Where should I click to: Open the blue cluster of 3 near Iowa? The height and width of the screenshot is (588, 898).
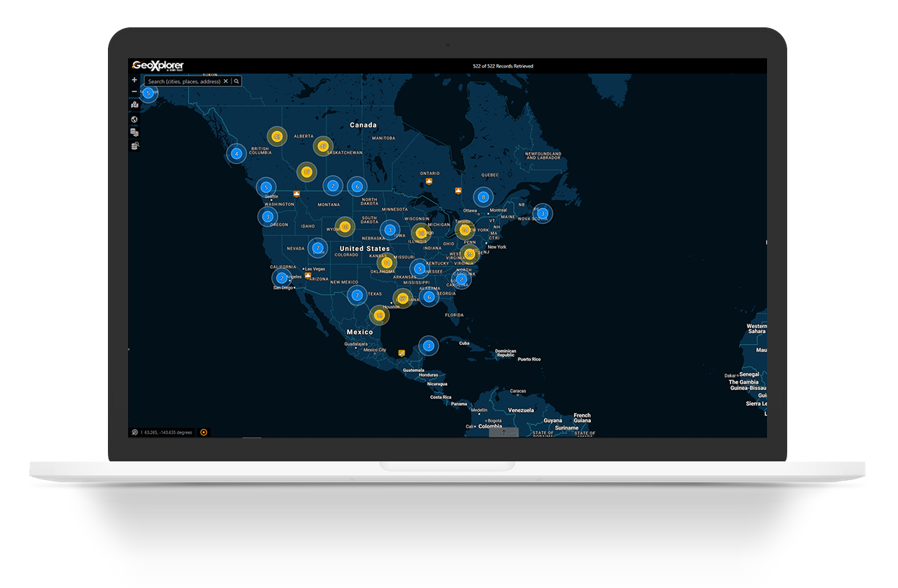(389, 230)
